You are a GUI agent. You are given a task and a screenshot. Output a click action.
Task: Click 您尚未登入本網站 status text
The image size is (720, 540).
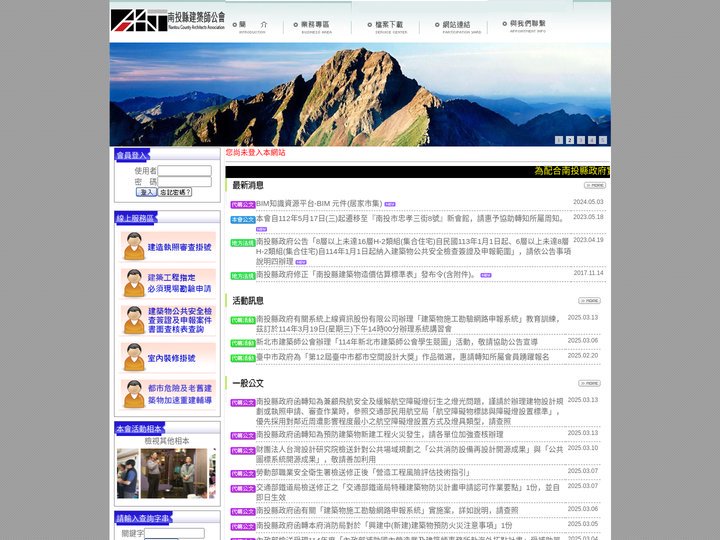[255, 152]
